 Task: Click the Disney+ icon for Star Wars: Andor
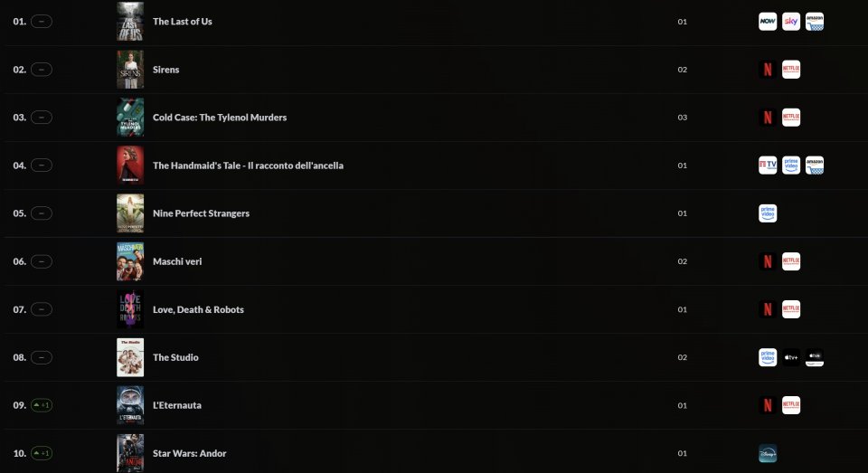(768, 453)
